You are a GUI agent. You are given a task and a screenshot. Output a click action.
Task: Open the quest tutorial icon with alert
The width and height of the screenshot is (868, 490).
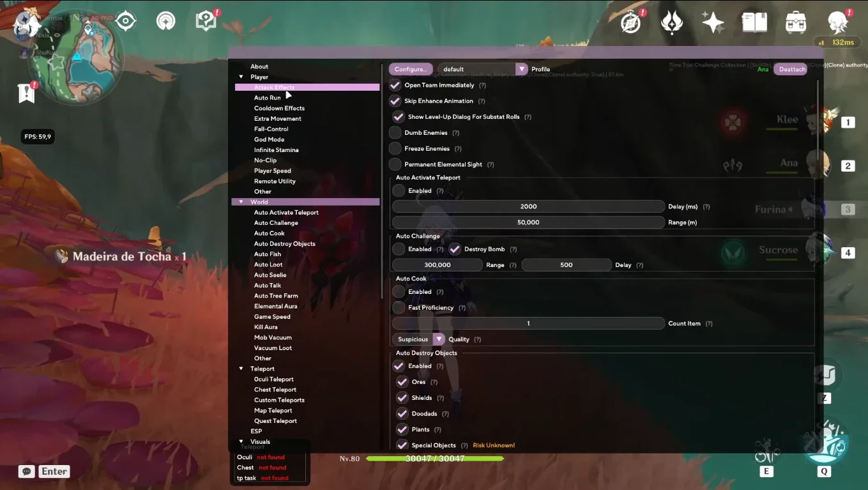[x=206, y=20]
